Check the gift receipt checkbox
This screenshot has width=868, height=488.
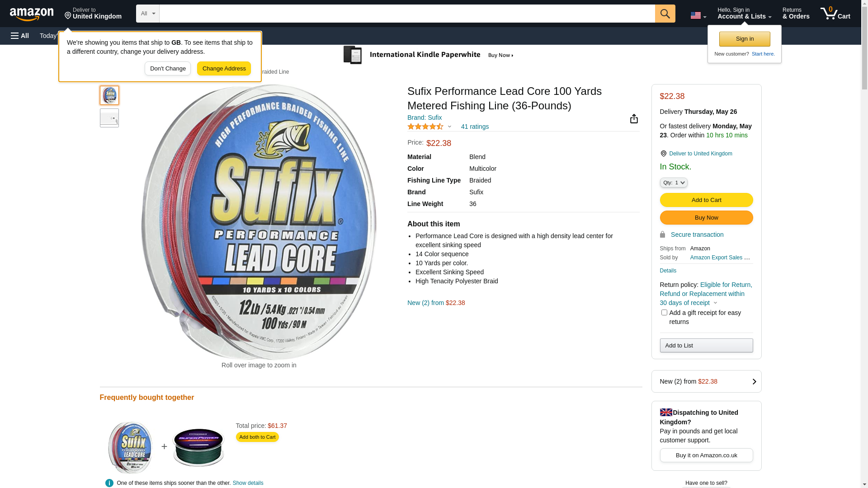pos(664,313)
